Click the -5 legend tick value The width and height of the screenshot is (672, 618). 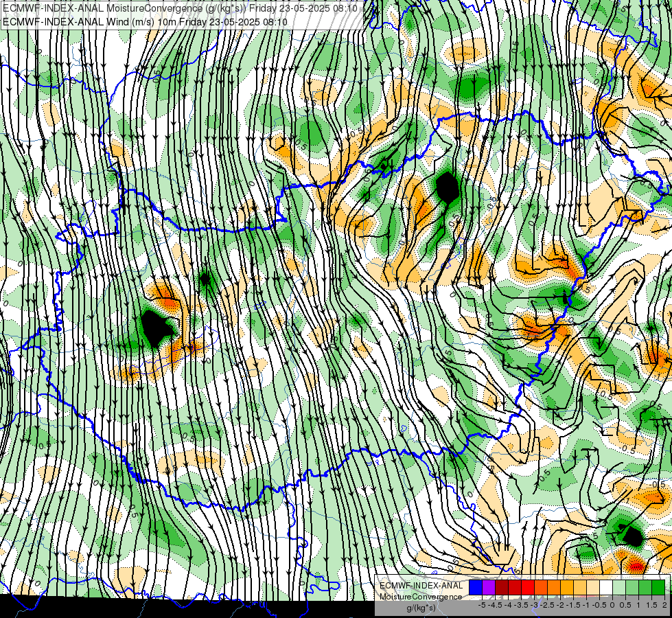482,605
